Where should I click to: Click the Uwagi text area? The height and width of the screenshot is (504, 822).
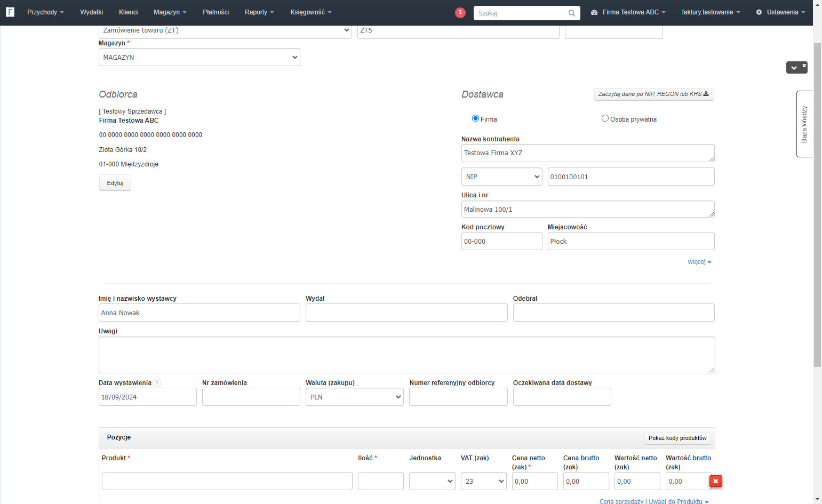(407, 355)
